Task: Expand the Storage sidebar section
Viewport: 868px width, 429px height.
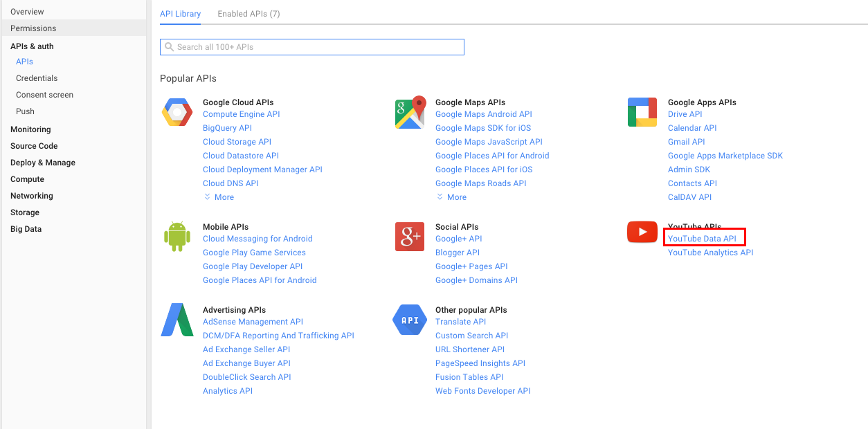Action: point(25,212)
